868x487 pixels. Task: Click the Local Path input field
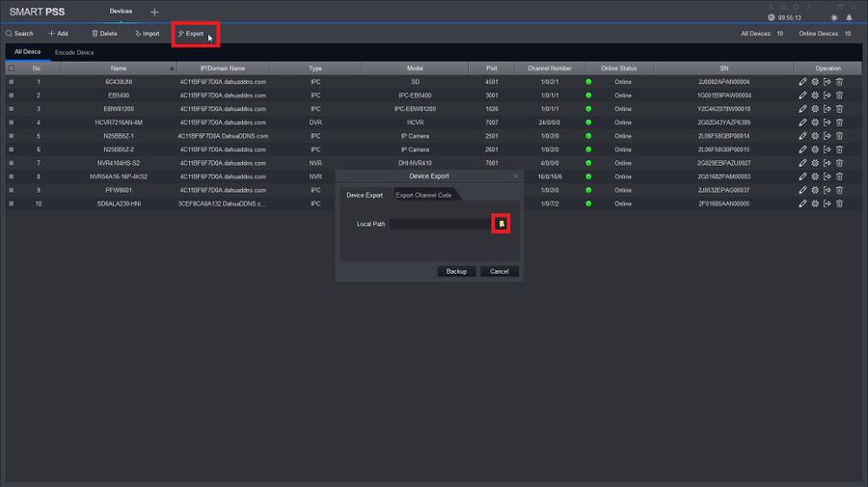440,224
